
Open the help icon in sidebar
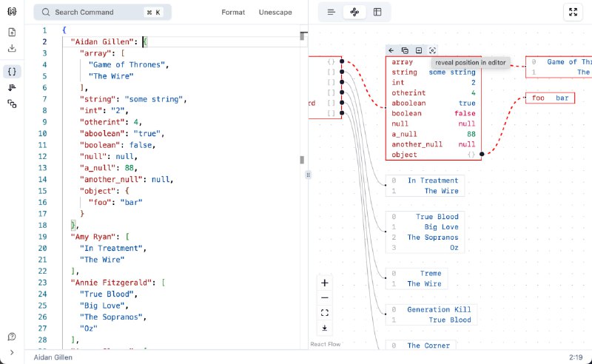click(x=12, y=337)
